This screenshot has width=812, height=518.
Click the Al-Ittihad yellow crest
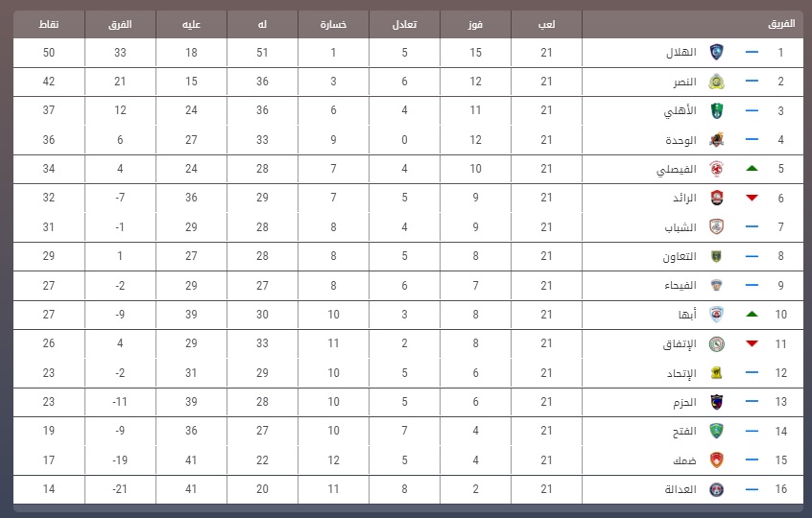[716, 372]
